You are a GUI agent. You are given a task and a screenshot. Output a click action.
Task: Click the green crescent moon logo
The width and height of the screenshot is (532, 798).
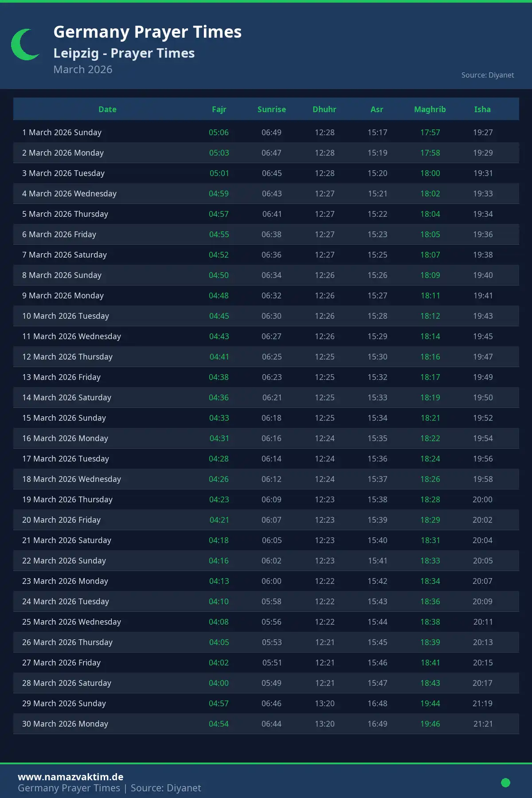click(23, 45)
